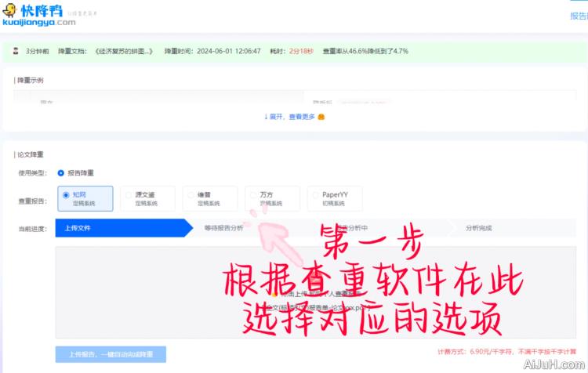
Task: Click the 上传文件 progress step
Action: coord(124,228)
